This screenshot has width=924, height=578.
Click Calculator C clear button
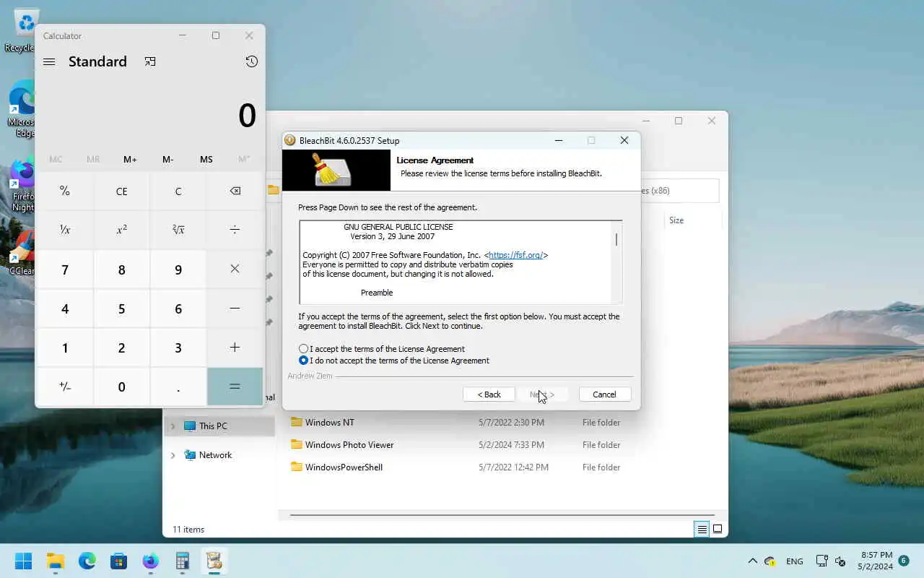point(178,191)
